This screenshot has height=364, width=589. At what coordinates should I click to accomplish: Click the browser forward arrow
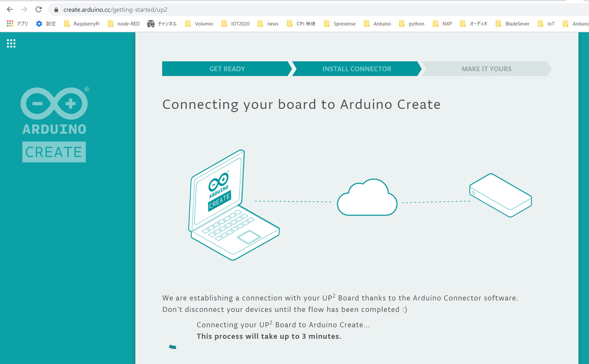pyautogui.click(x=24, y=9)
